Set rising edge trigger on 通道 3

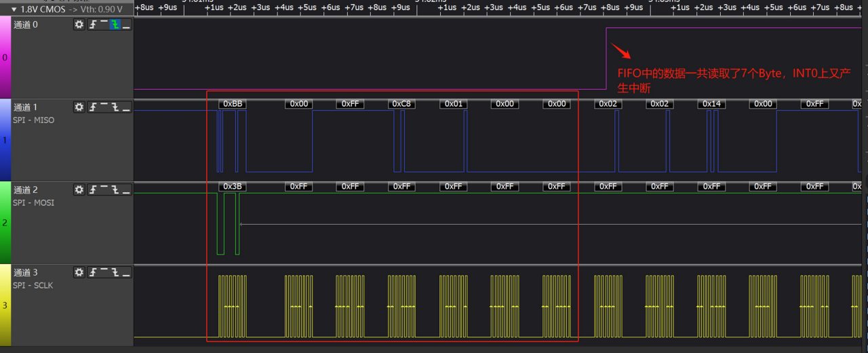click(93, 272)
